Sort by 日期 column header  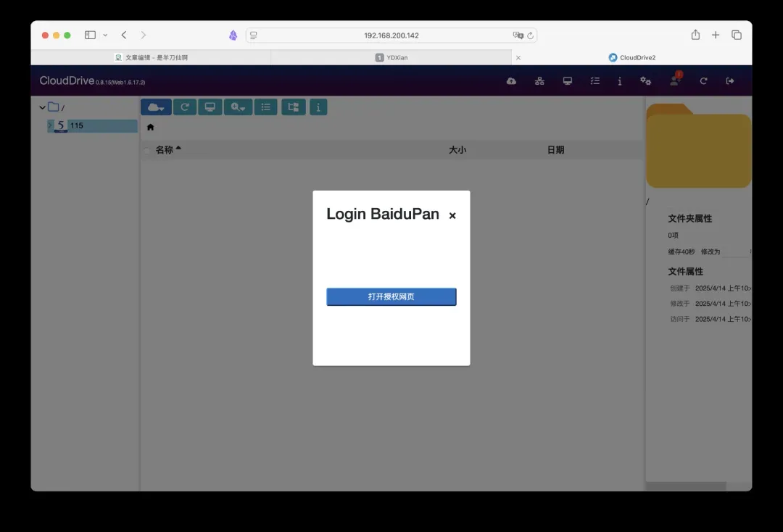tap(556, 150)
